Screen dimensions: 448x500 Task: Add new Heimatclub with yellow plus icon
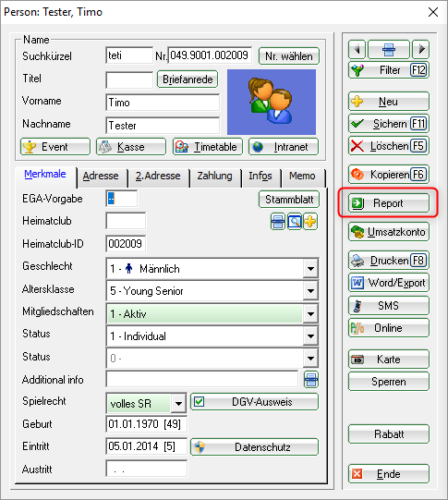pos(310,222)
